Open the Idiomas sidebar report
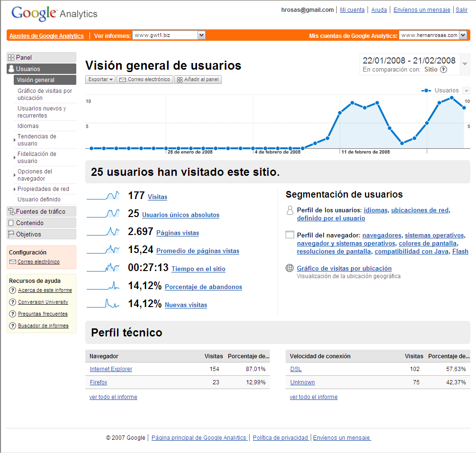Image resolution: width=476 pixels, height=453 pixels. pos(28,126)
